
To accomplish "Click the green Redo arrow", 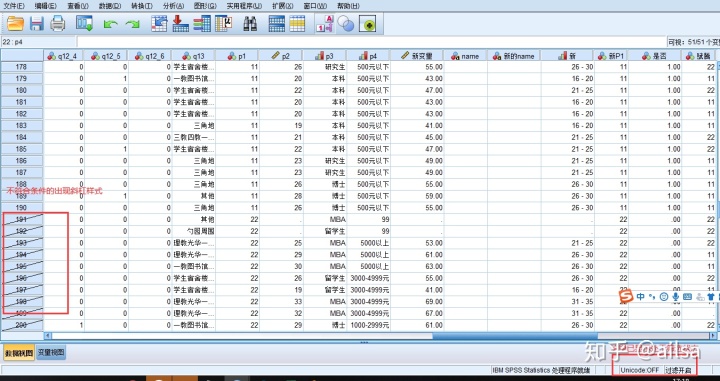I will [x=133, y=24].
